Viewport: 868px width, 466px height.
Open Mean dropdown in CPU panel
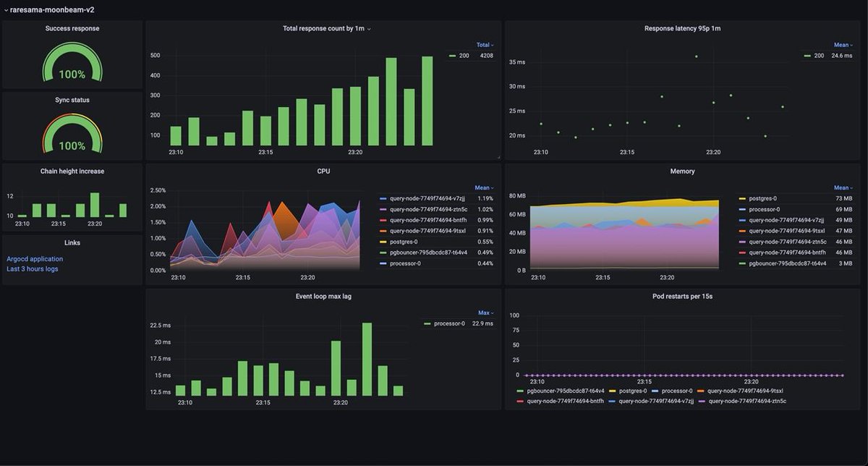[483, 187]
